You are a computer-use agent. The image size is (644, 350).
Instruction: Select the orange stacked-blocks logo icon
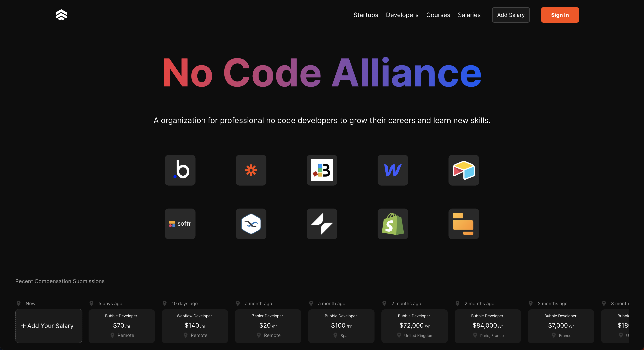pyautogui.click(x=464, y=224)
